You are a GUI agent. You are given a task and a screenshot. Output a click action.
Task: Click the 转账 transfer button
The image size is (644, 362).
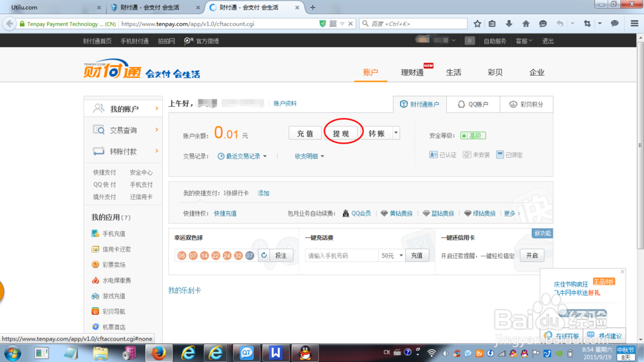377,133
